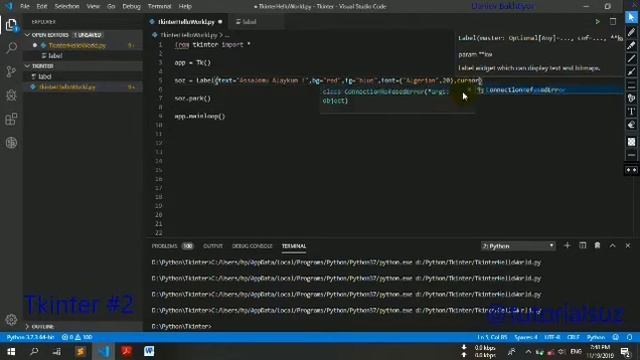Open the File menu

[x=25, y=6]
